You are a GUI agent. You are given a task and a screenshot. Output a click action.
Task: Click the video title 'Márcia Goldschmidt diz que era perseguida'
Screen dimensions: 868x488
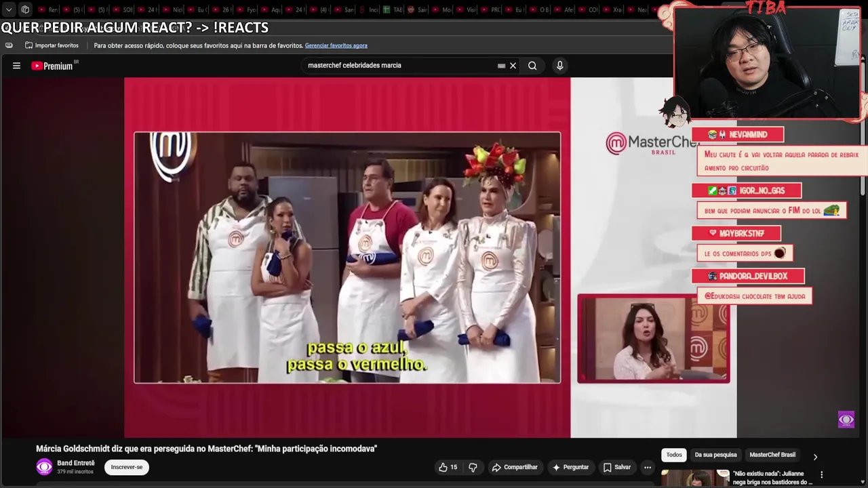point(206,449)
